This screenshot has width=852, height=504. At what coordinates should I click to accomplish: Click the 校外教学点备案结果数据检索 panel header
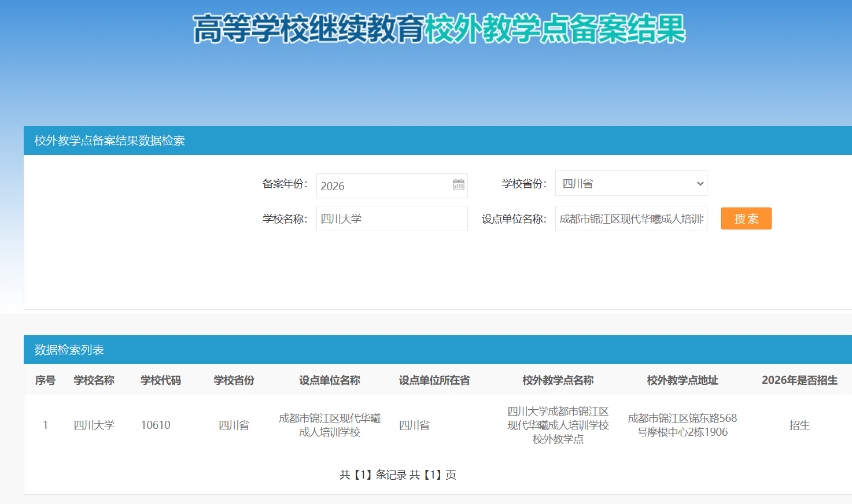(438, 140)
